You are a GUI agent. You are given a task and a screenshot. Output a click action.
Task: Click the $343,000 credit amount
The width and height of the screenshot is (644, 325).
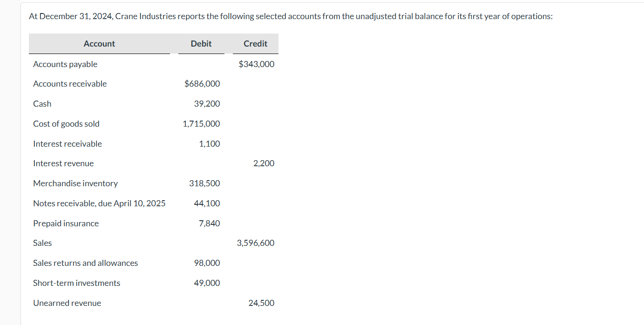tap(256, 64)
